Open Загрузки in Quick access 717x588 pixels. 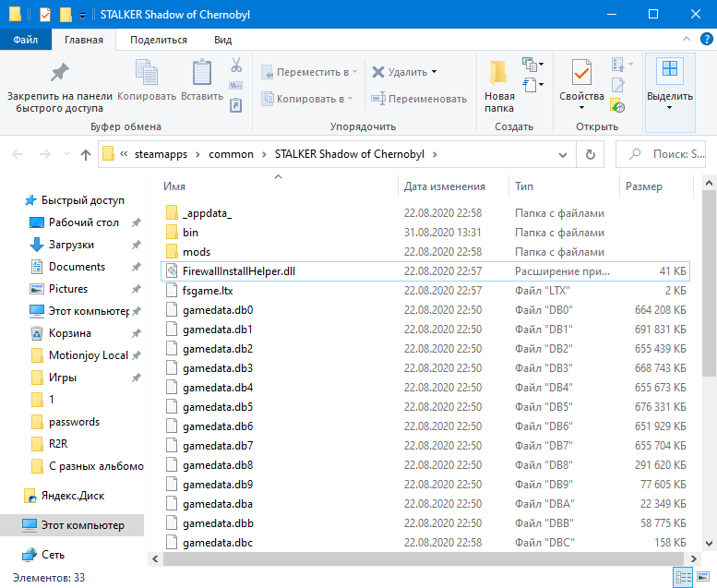[x=71, y=245]
